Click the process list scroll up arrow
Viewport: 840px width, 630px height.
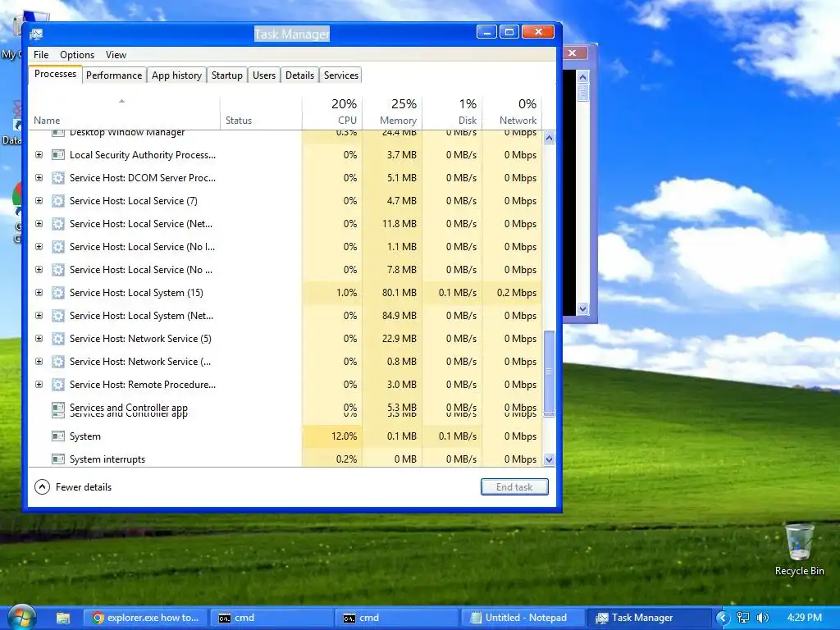(549, 138)
